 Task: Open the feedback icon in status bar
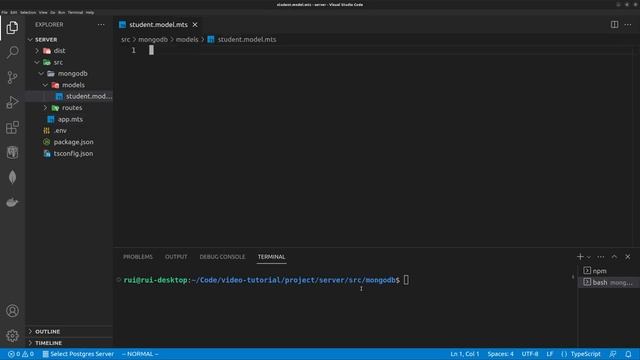(613, 354)
